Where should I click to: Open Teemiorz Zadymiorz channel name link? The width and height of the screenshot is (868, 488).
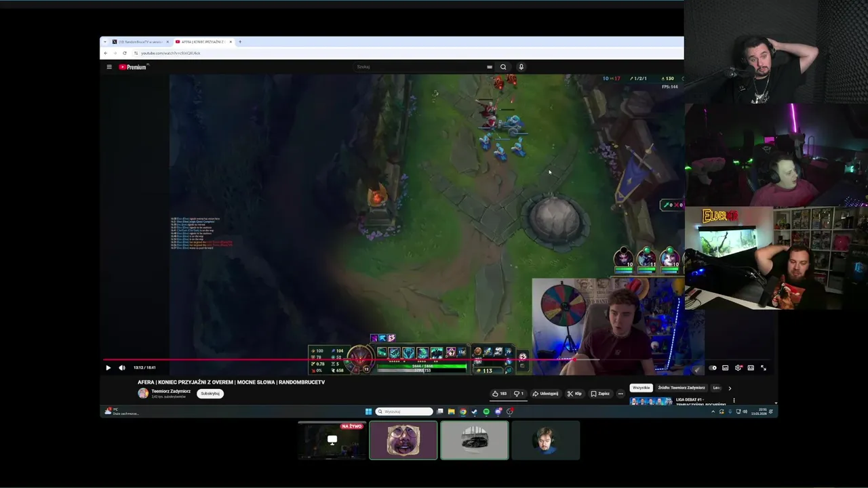click(x=171, y=391)
